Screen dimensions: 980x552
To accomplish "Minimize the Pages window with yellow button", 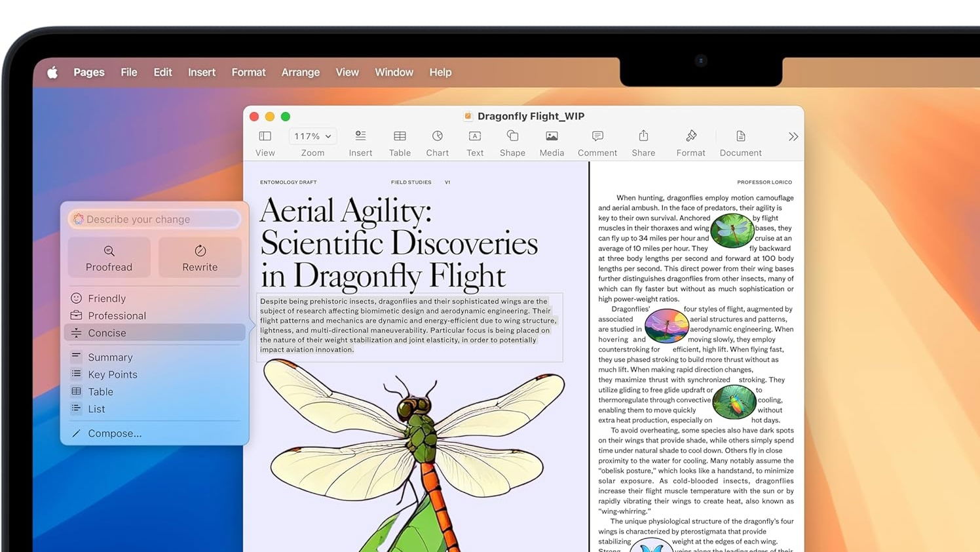I will tap(270, 117).
